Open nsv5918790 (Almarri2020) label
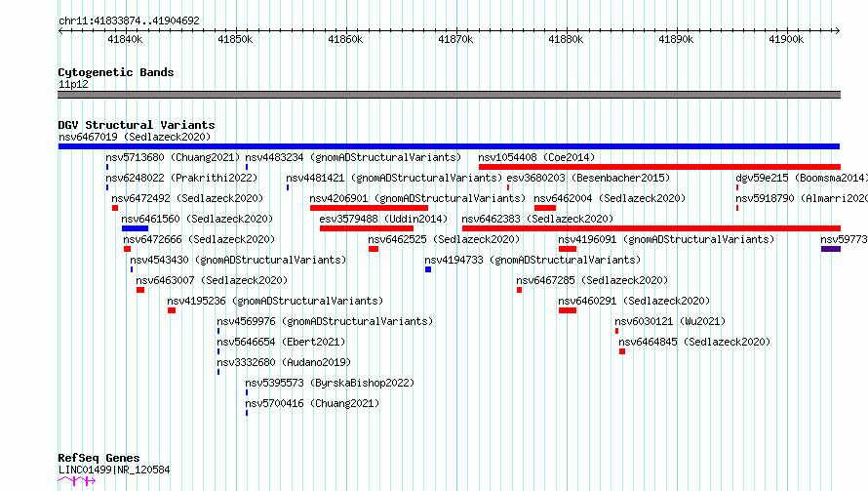Screen dimensions: 868x491 coord(802,198)
